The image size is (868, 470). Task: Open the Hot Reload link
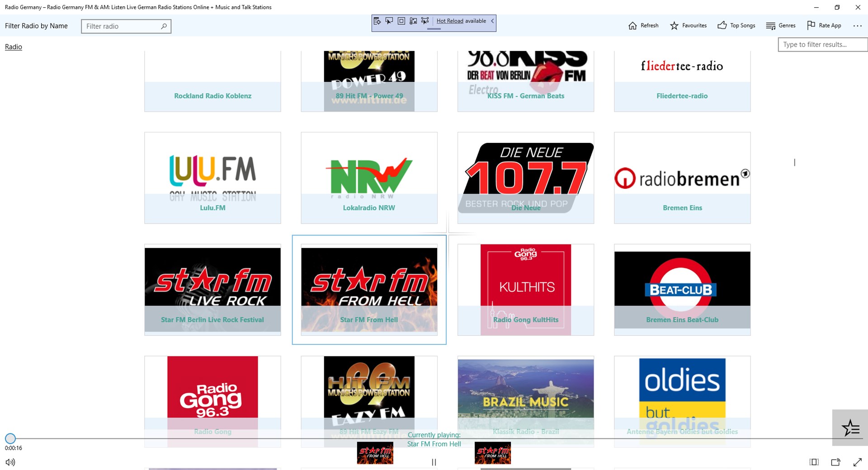tap(450, 21)
